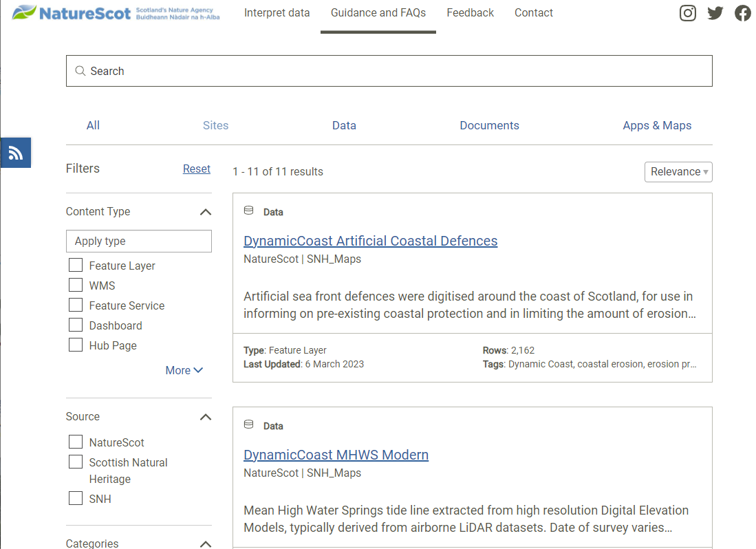
Task: Reset all filters
Action: (197, 169)
